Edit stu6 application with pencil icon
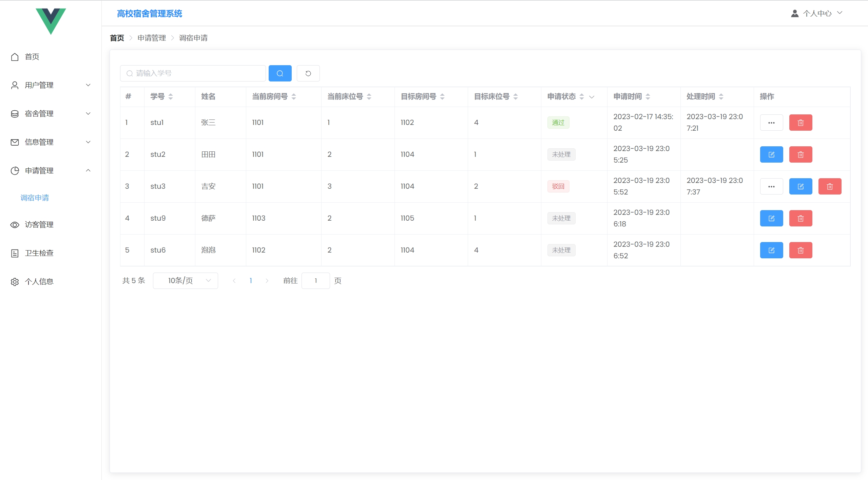 (771, 250)
